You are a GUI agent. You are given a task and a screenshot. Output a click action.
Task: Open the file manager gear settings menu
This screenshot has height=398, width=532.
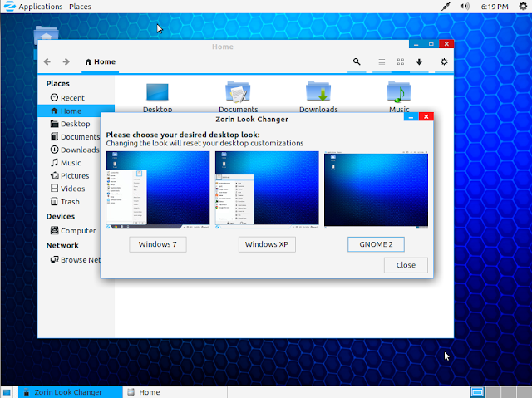[x=444, y=61]
